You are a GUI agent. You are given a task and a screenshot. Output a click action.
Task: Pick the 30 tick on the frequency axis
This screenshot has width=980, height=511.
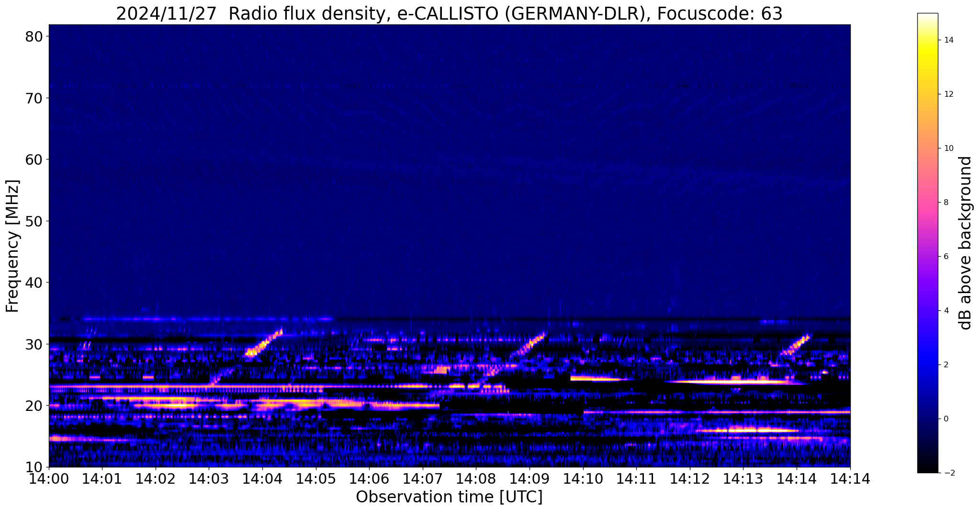pos(34,344)
